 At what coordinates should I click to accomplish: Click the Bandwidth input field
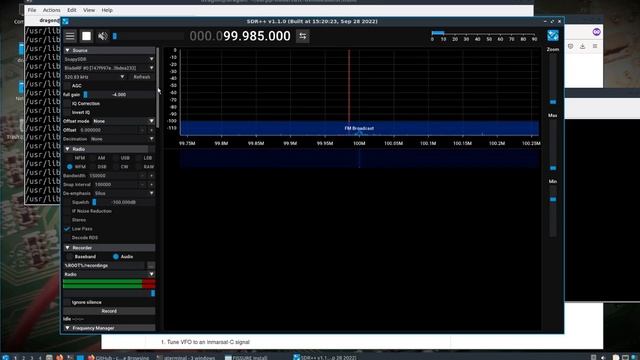[112, 176]
